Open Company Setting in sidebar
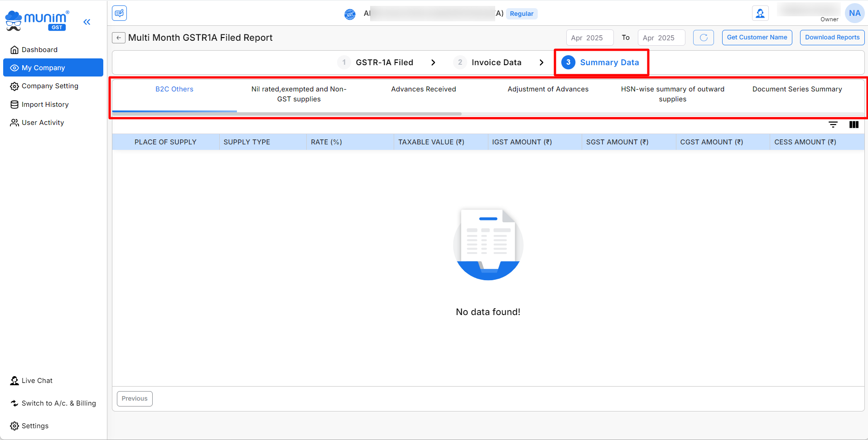 [50, 86]
